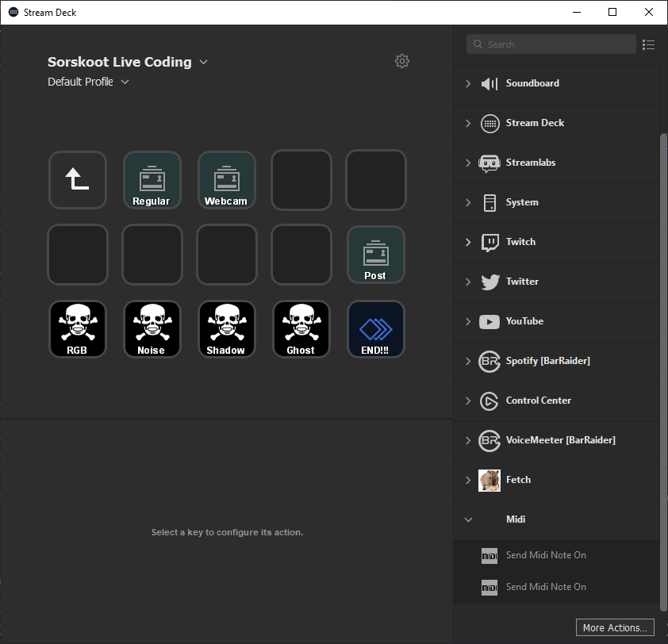Image resolution: width=668 pixels, height=644 pixels.
Task: Select fourth empty key in middle row
Action: pyautogui.click(x=301, y=255)
